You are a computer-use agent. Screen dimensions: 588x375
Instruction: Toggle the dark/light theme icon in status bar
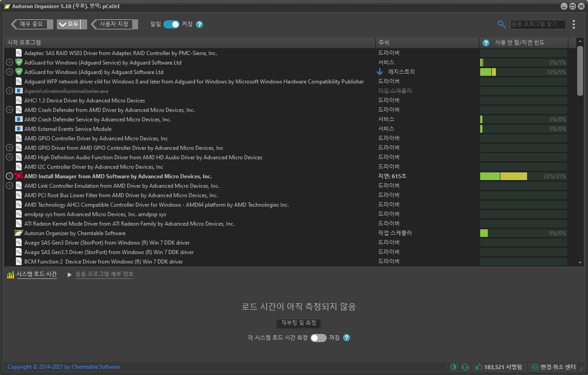coord(453,367)
